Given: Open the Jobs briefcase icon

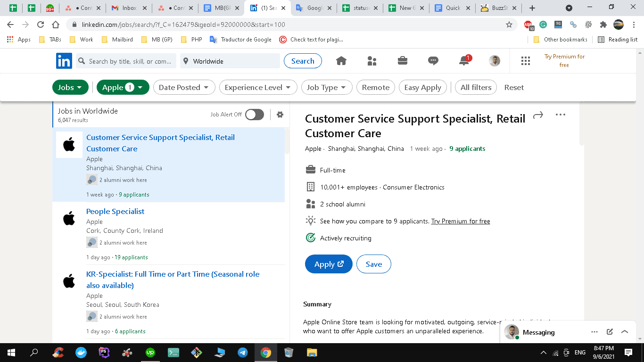Looking at the screenshot, I should point(403,61).
